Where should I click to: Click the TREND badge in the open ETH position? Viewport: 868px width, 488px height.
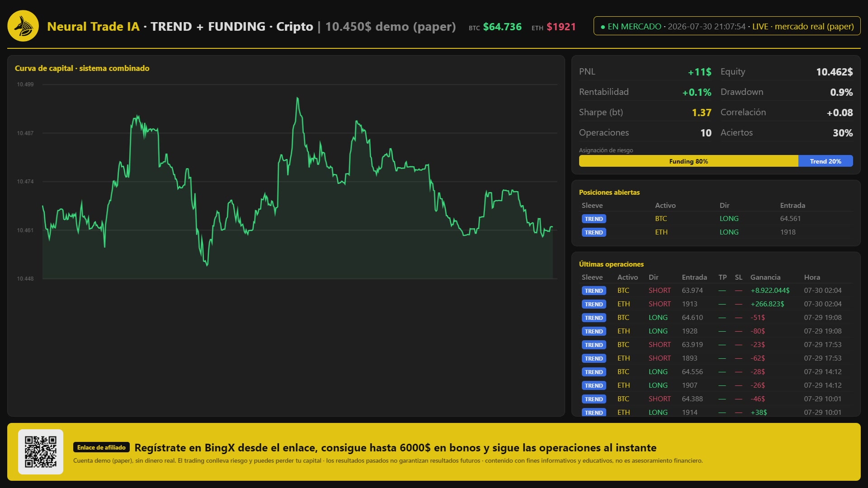pos(594,232)
